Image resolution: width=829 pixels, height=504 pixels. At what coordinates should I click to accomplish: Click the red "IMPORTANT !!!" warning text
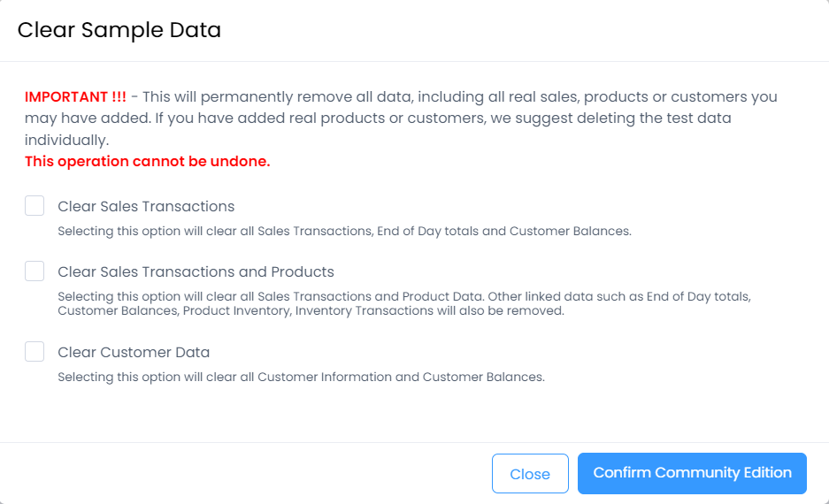point(75,96)
